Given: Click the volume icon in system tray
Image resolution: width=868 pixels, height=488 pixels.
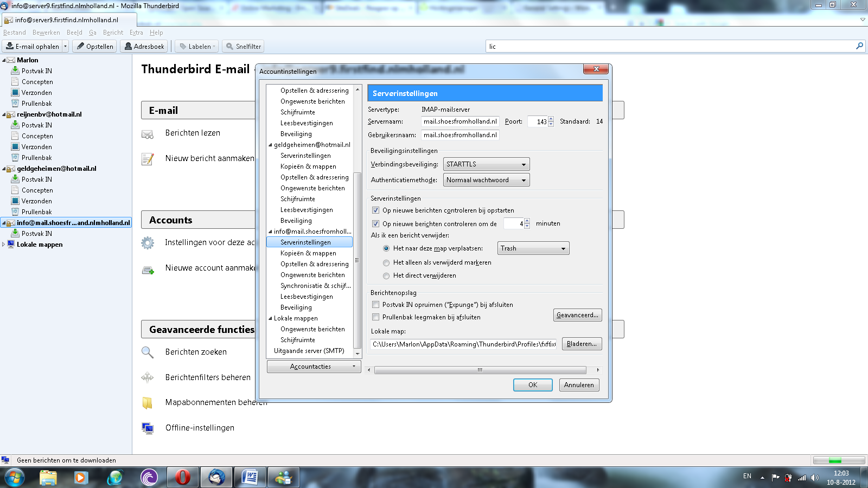Looking at the screenshot, I should 815,478.
